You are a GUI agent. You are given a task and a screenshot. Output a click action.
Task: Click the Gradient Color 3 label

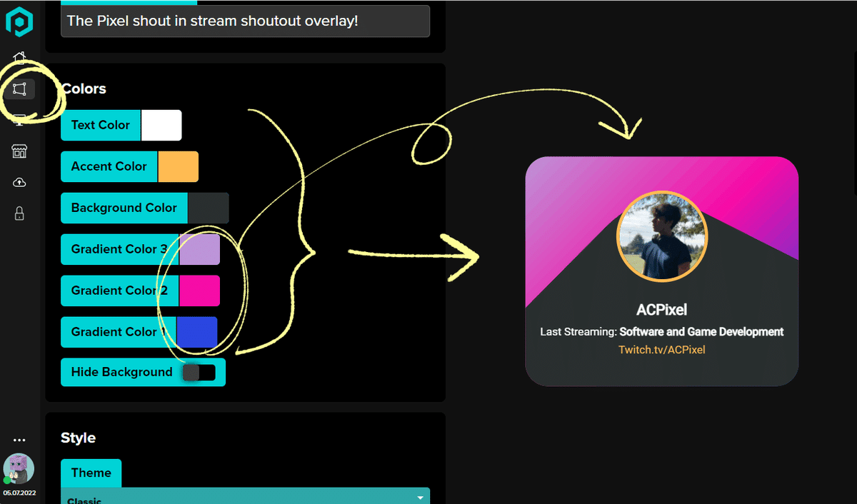119,249
